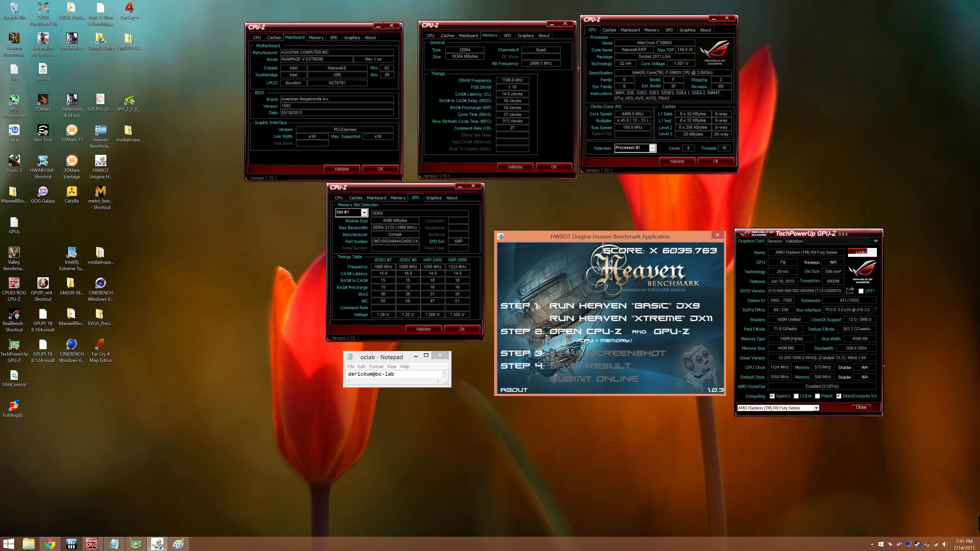The image size is (980, 551).
Task: Click the taskbar clock showing 7:41 PM
Action: pos(964,544)
